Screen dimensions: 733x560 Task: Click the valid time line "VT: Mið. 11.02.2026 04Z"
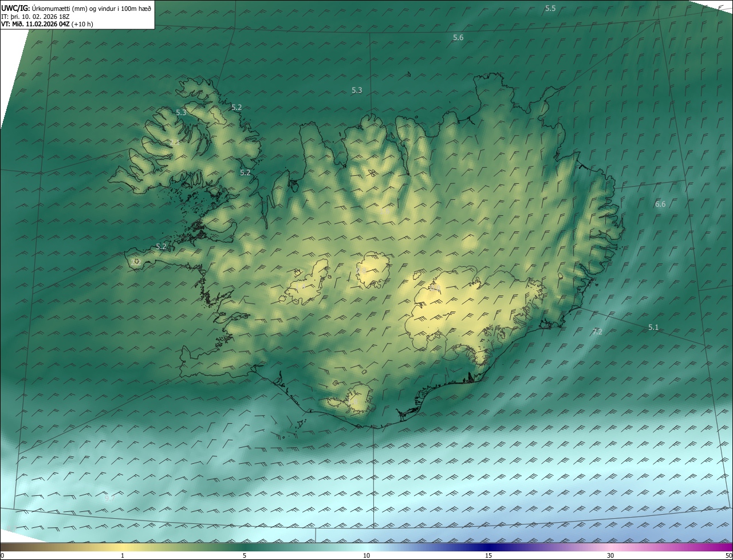36,25
